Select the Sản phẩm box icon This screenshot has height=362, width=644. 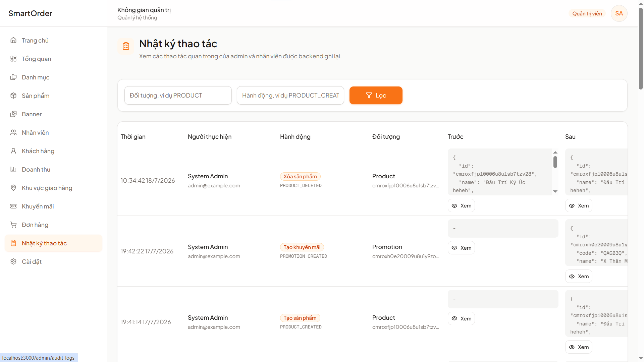(13, 96)
